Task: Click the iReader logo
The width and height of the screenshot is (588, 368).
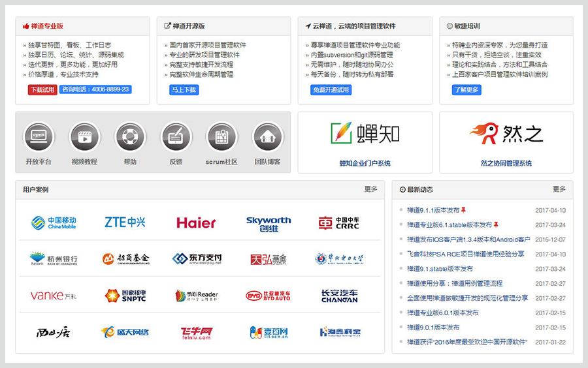Action: (197, 296)
